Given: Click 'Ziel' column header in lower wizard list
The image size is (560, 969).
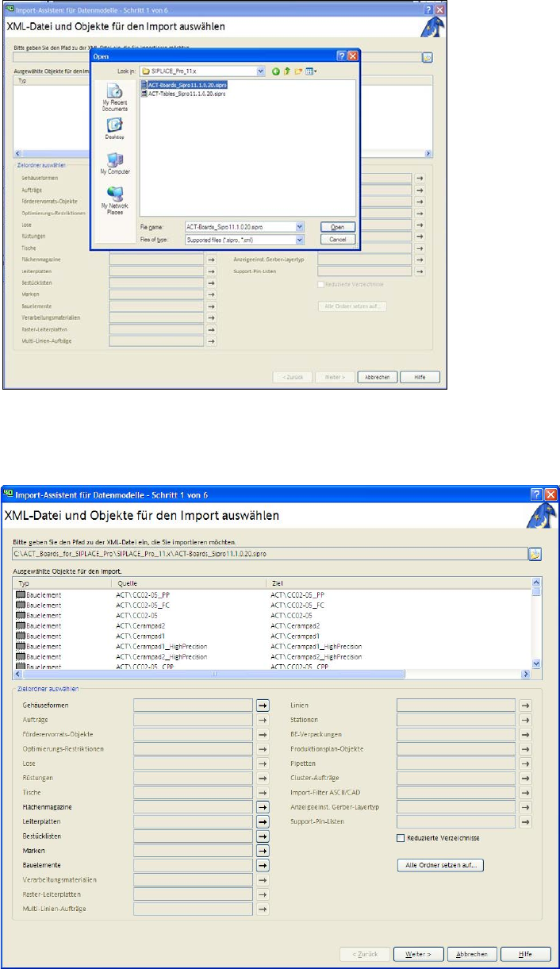Looking at the screenshot, I should [x=399, y=583].
